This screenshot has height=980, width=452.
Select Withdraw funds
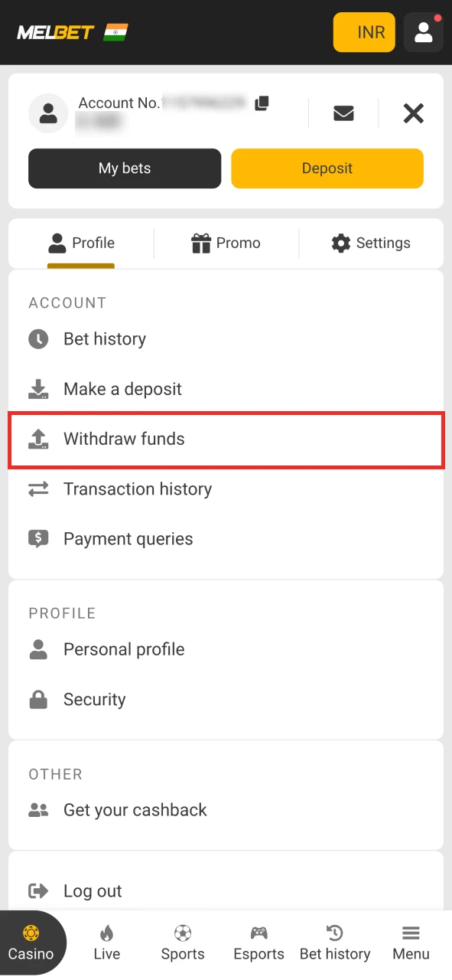(124, 439)
